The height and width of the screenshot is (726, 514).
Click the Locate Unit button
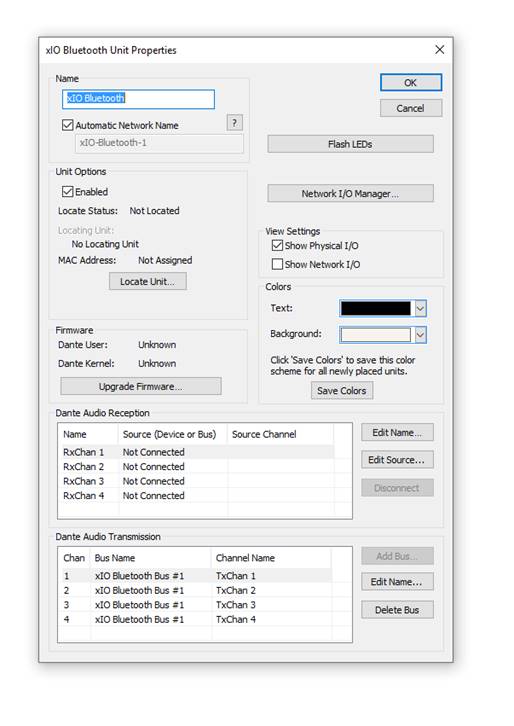[148, 282]
